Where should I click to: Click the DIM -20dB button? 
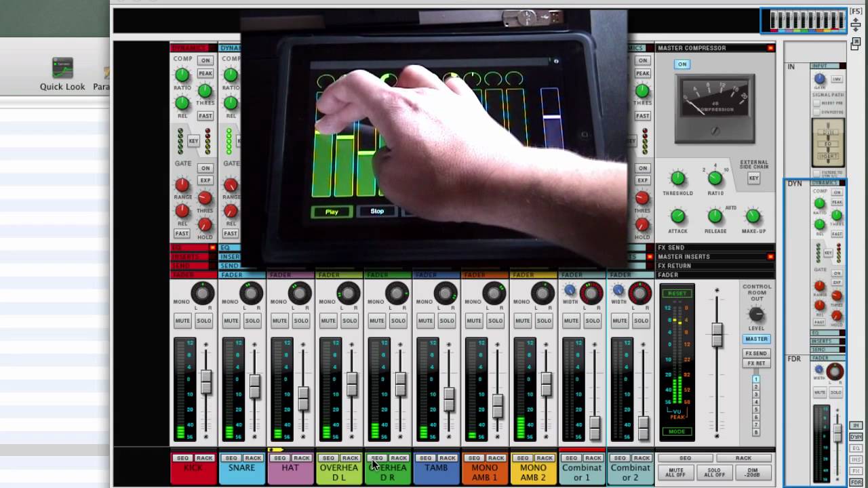754,472
